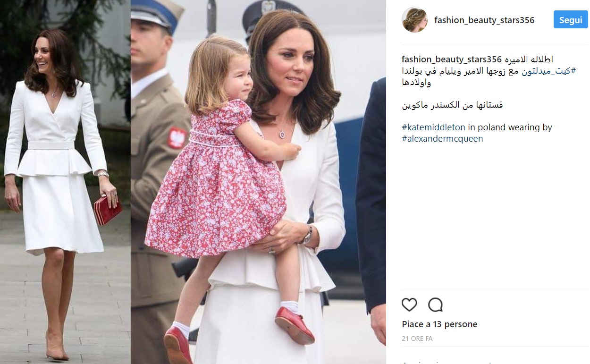The image size is (590, 364).
Task: Click the red clutch bag in the photo
Action: click(x=108, y=211)
